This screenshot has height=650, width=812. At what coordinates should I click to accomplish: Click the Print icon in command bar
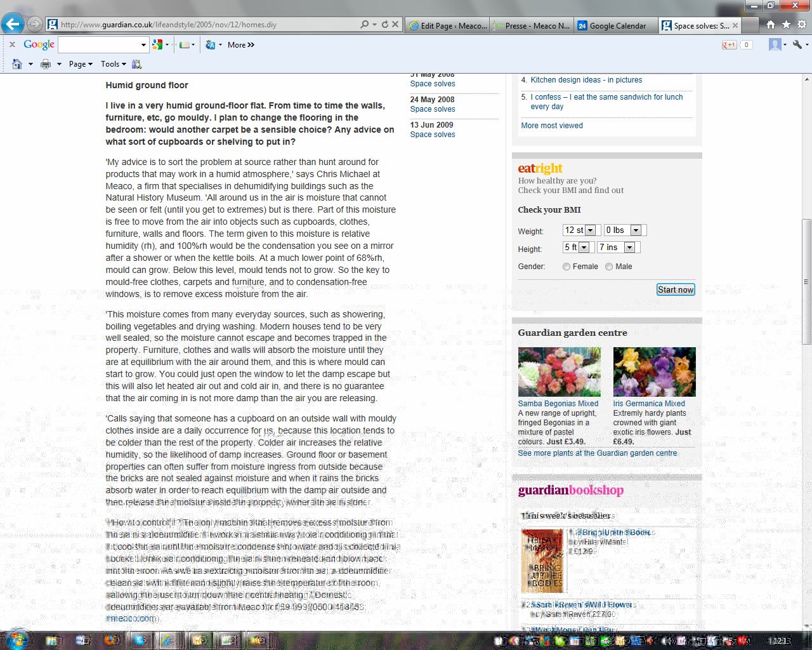tap(46, 64)
